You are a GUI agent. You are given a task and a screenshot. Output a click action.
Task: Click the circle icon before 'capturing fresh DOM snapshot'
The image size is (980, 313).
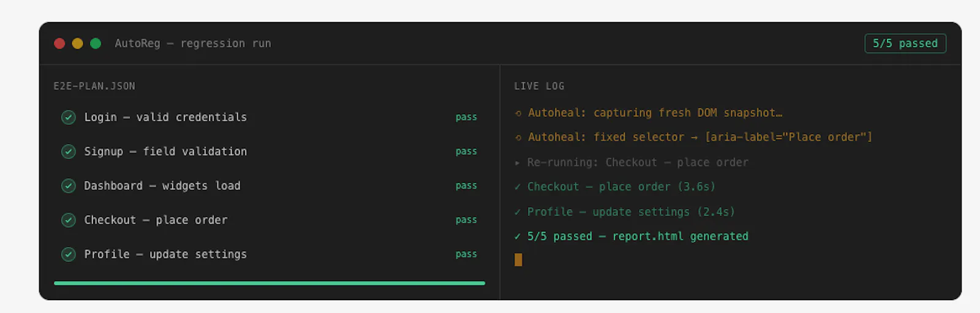tap(518, 113)
